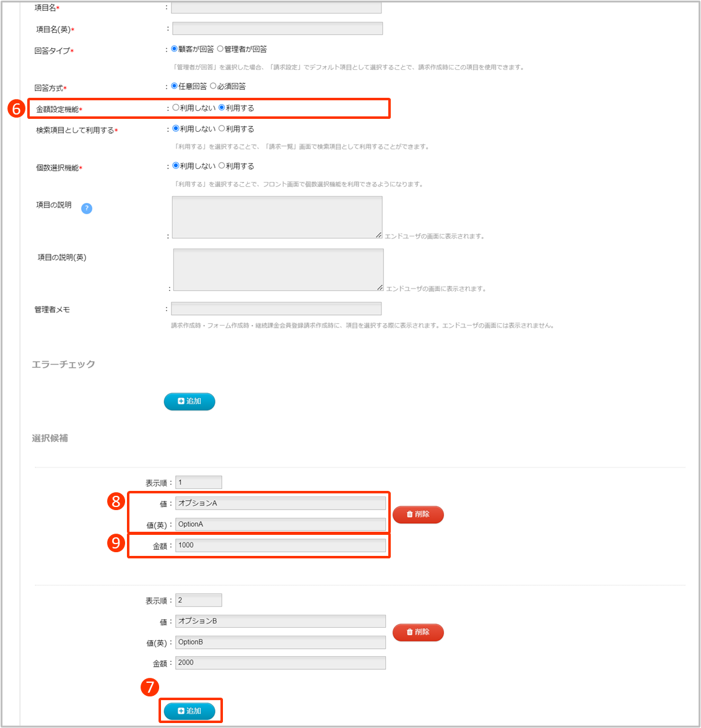Viewport: 701px width, 728px height.
Task: Click 追加 button under エラーチェック
Action: tap(189, 401)
